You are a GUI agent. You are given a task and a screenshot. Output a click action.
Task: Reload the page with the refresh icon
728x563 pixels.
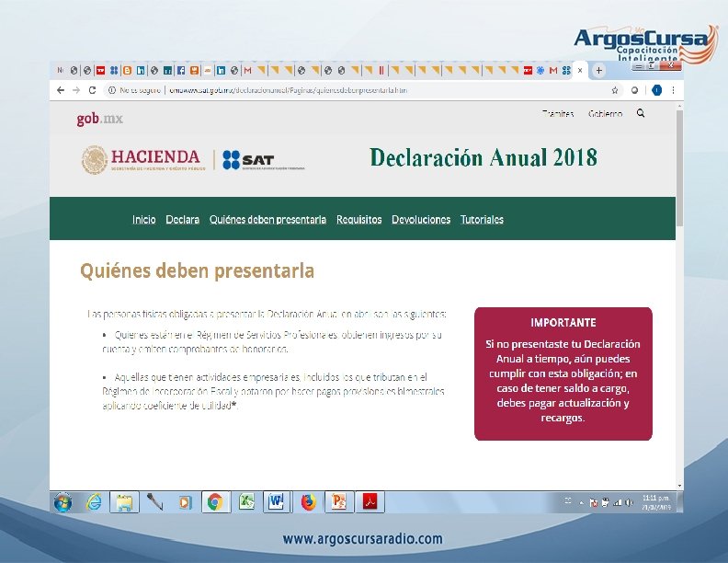click(92, 90)
